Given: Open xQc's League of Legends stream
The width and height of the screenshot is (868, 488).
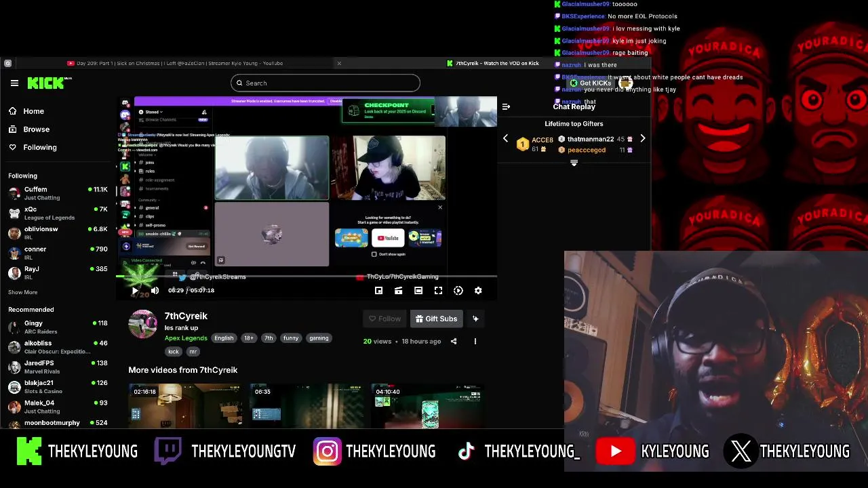Looking at the screenshot, I should click(57, 213).
